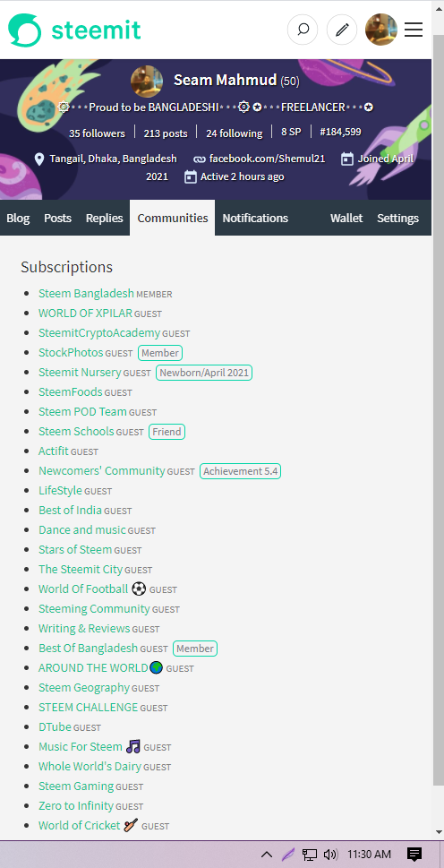Show hidden icons chevron in system tray
Viewport: 444px width, 868px height.
tap(266, 855)
